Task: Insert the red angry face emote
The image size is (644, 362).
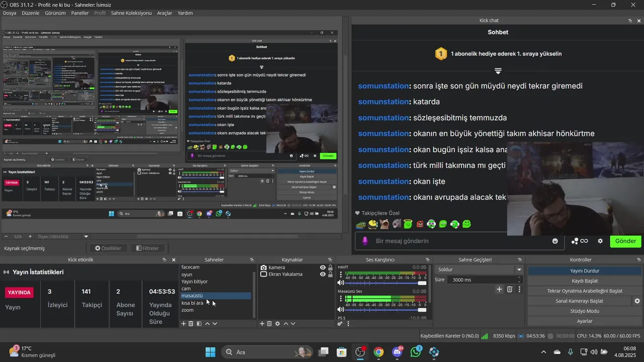Action: coord(420,224)
